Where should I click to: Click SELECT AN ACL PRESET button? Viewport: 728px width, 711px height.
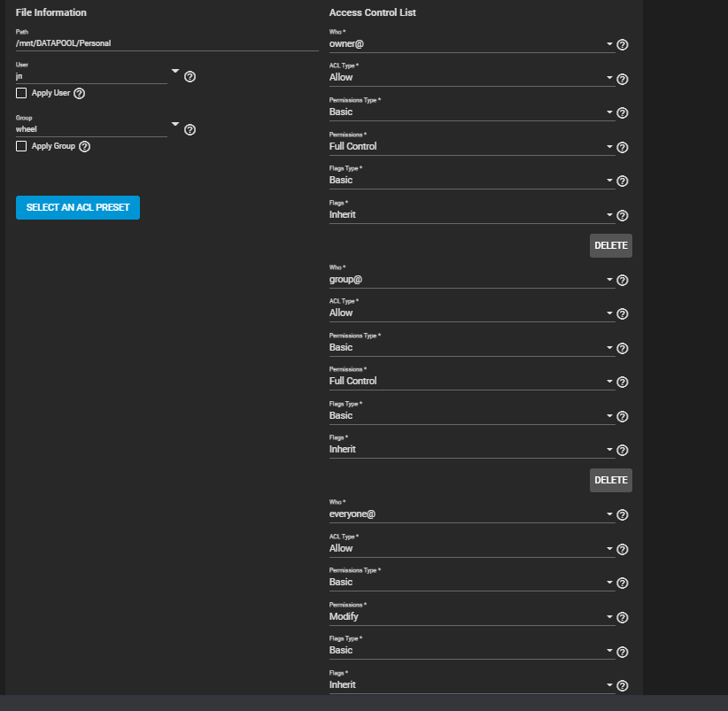78,207
